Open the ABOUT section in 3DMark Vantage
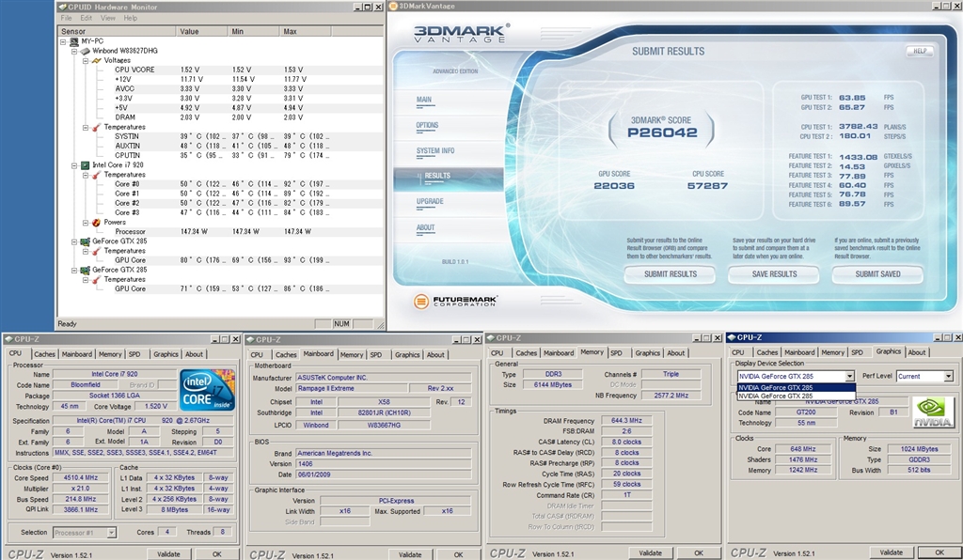 pos(426,227)
